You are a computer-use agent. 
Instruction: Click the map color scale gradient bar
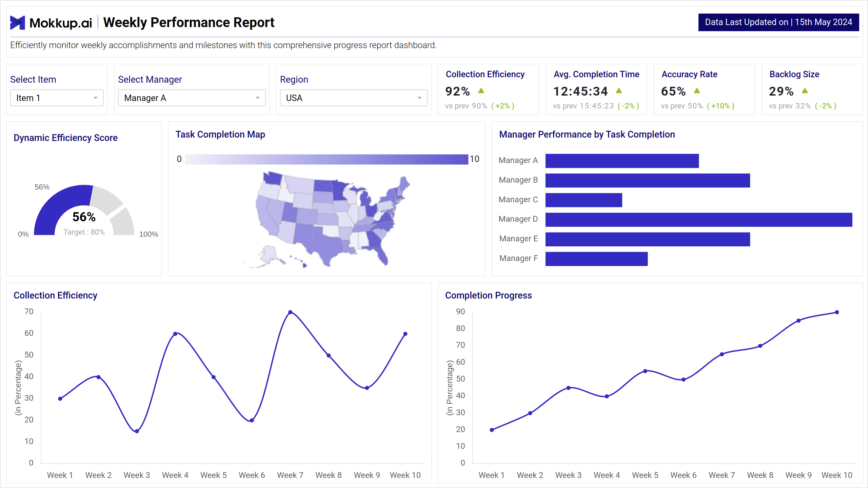pos(327,159)
